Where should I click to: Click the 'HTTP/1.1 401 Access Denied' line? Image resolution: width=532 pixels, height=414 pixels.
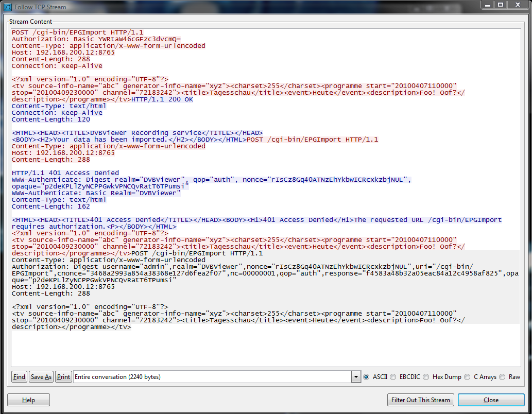point(65,173)
